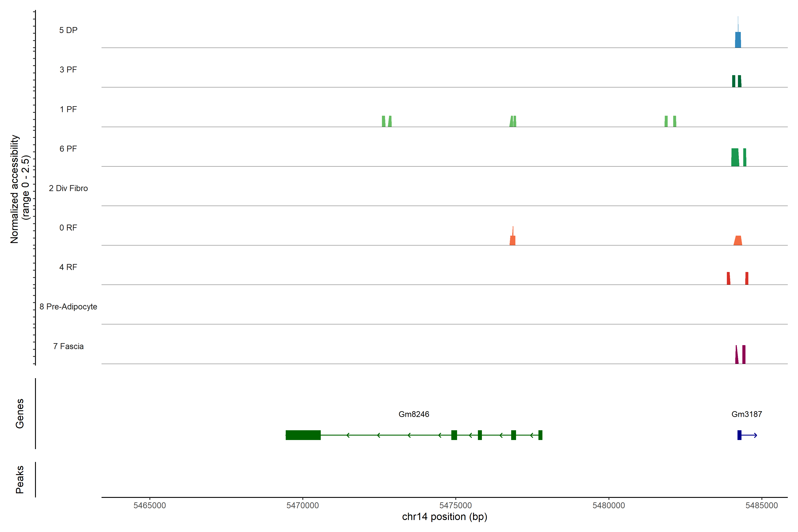Click the 8 Pre-Adipocyte track label

pyautogui.click(x=68, y=307)
